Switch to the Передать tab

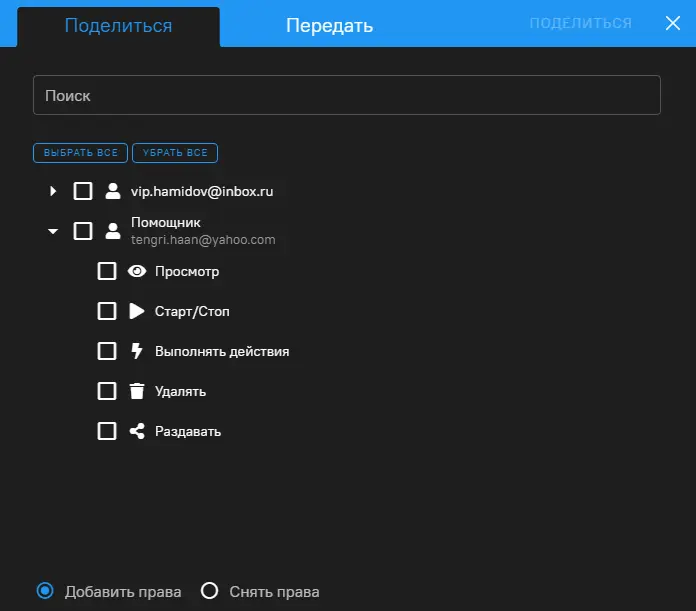pos(329,26)
